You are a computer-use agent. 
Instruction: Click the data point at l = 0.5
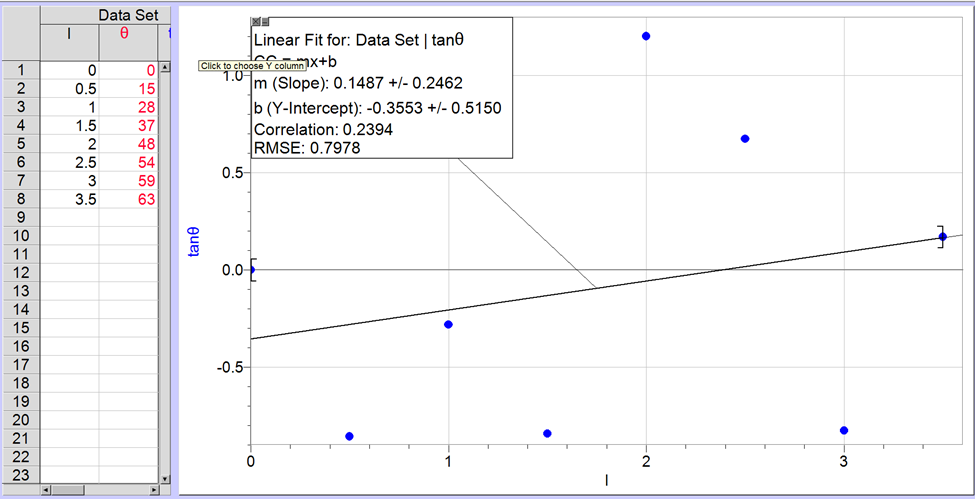(349, 436)
